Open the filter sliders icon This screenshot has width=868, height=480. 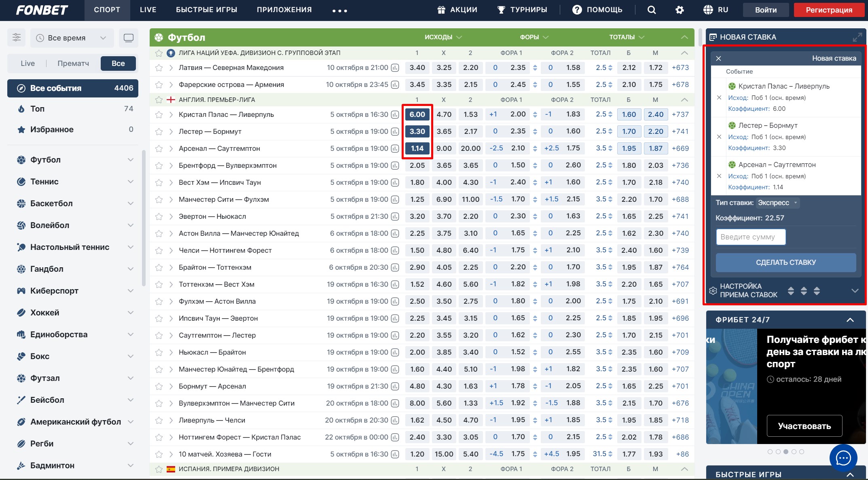tap(17, 38)
